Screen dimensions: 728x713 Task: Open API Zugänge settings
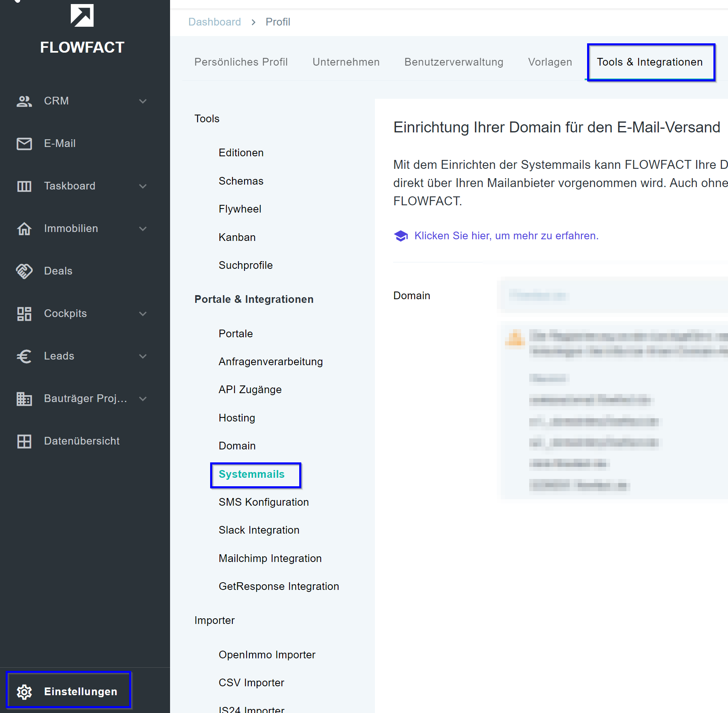[x=250, y=389]
